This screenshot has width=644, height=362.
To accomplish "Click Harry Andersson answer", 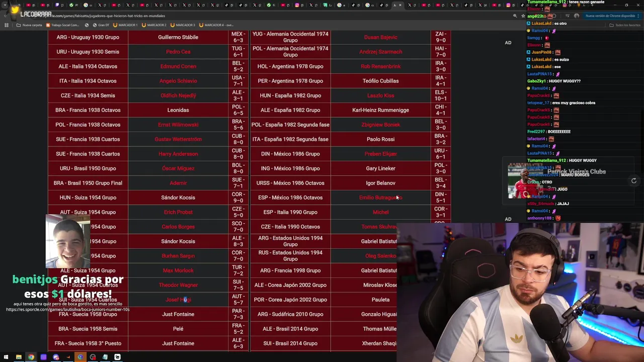I will [178, 154].
